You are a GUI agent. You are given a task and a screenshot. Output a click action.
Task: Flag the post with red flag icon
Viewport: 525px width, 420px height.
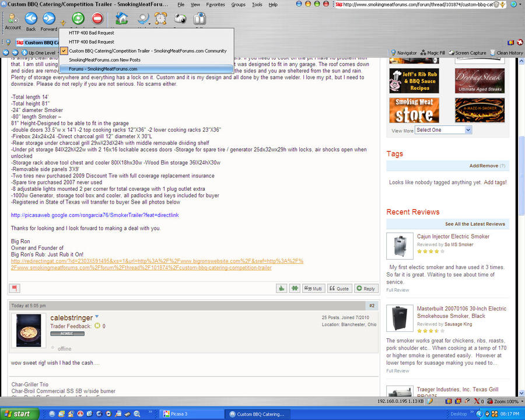click(x=15, y=288)
